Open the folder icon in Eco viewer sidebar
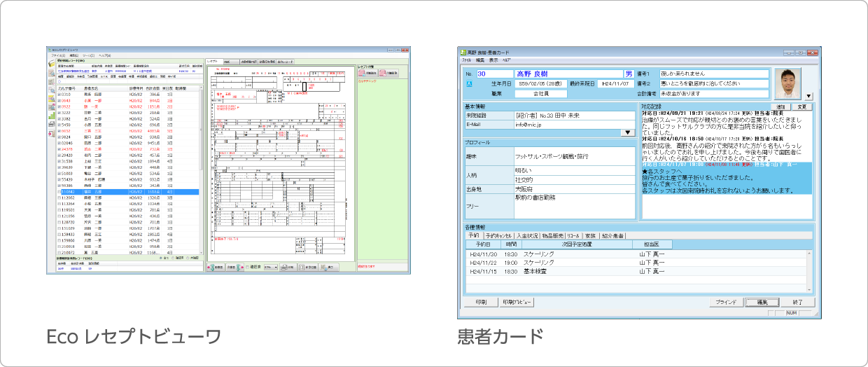The width and height of the screenshot is (868, 367). point(51,64)
